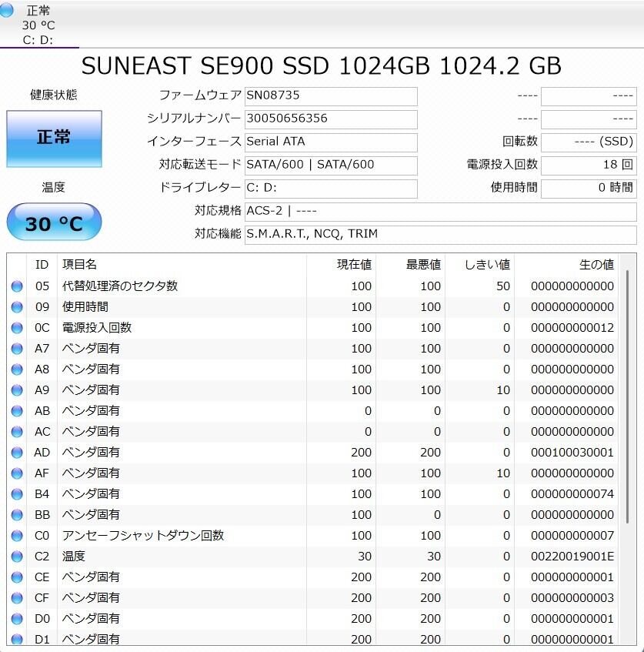Click the serial number field 30050656356
This screenshot has width=644, height=652.
[331, 119]
